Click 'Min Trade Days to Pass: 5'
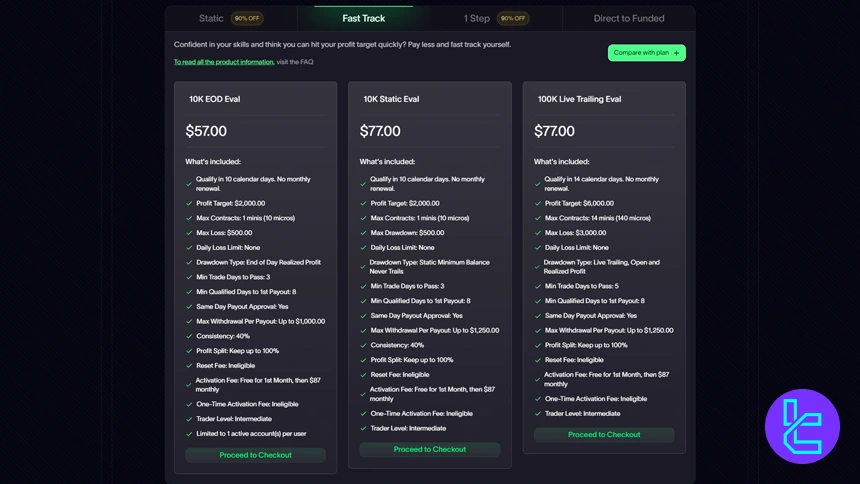 point(581,286)
